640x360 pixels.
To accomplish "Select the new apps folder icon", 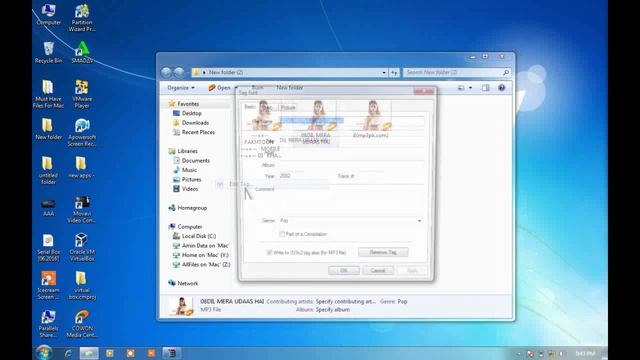I will point(82,167).
